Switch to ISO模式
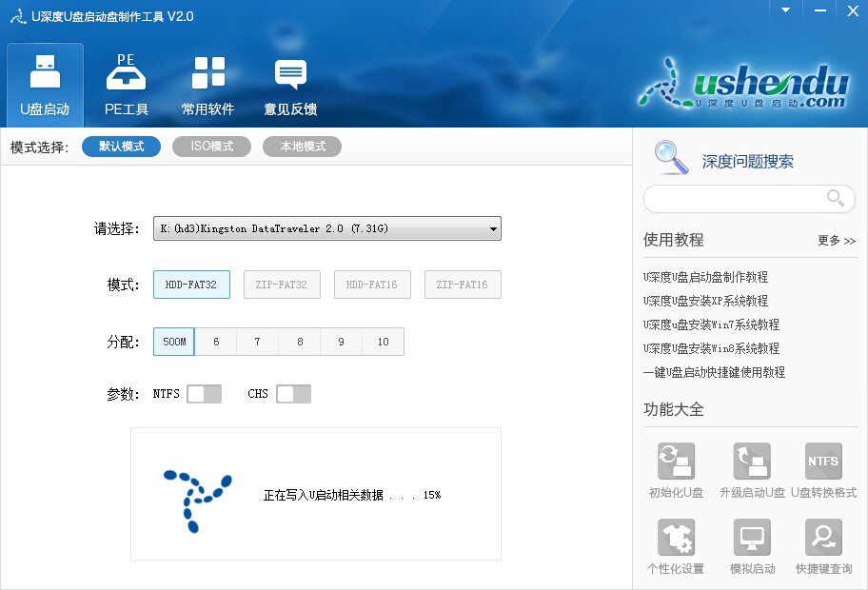Viewport: 868px width, 590px height. 211,147
